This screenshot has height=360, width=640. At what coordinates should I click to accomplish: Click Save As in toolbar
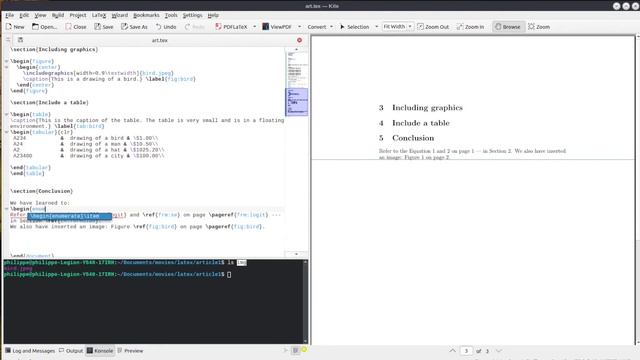134,27
